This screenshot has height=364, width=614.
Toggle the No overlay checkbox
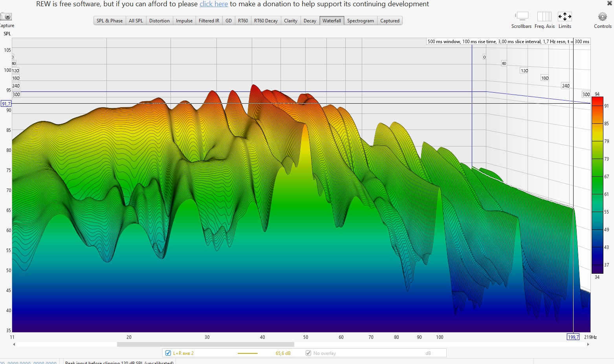308,353
